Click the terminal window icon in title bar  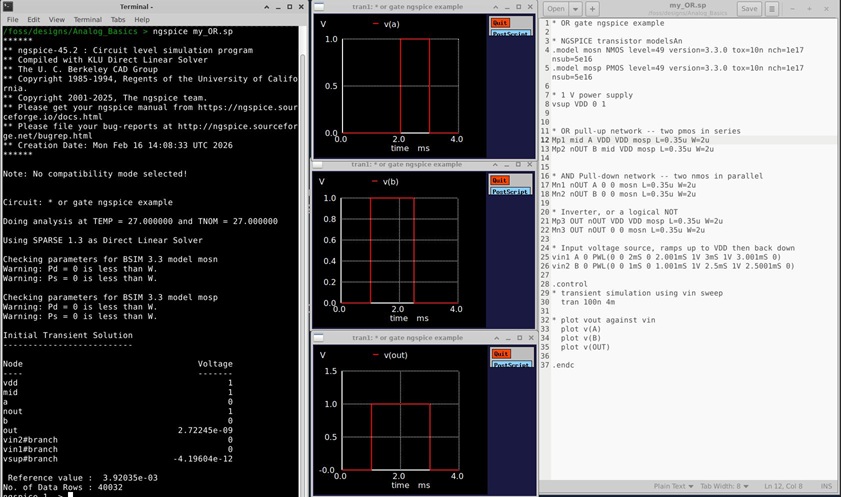coord(7,6)
